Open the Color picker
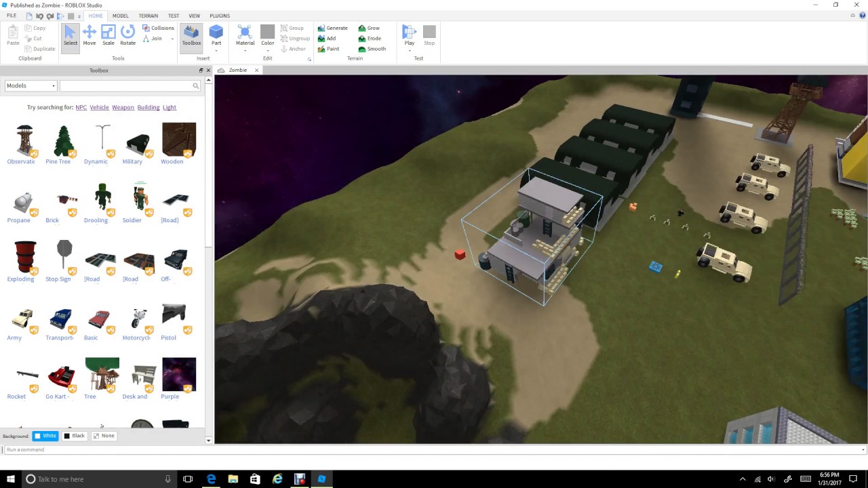 point(268,34)
